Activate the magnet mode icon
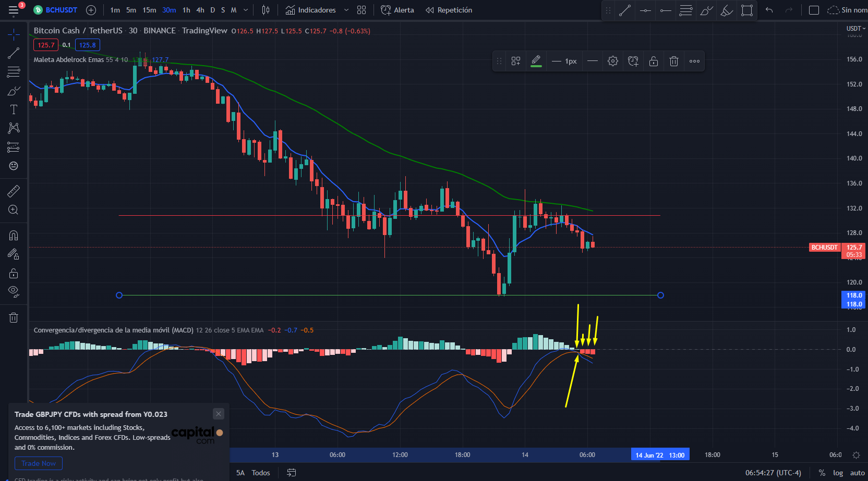The width and height of the screenshot is (868, 481). coord(14,236)
